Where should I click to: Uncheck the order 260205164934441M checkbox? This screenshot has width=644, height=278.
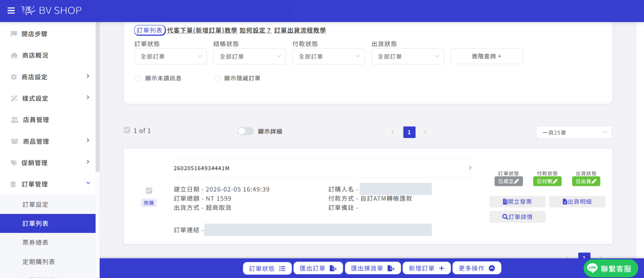pyautogui.click(x=149, y=191)
